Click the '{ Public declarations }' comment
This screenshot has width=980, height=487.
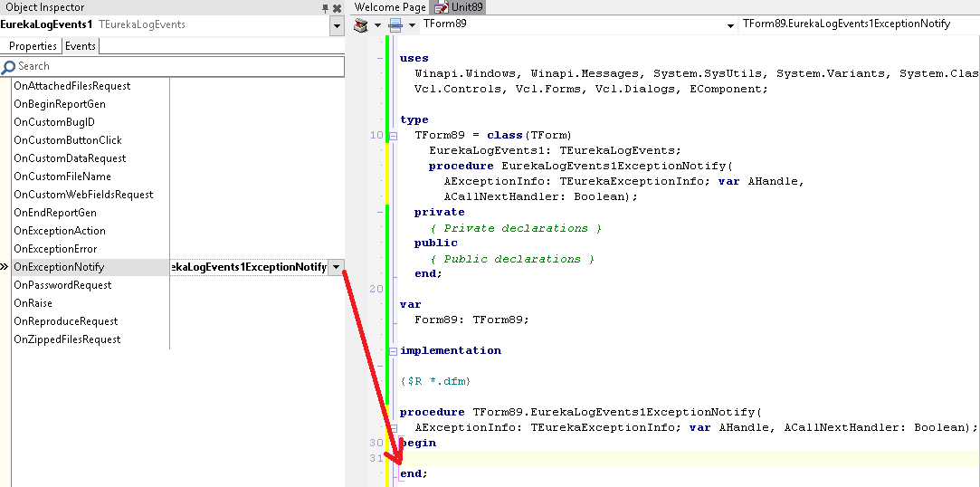[512, 259]
